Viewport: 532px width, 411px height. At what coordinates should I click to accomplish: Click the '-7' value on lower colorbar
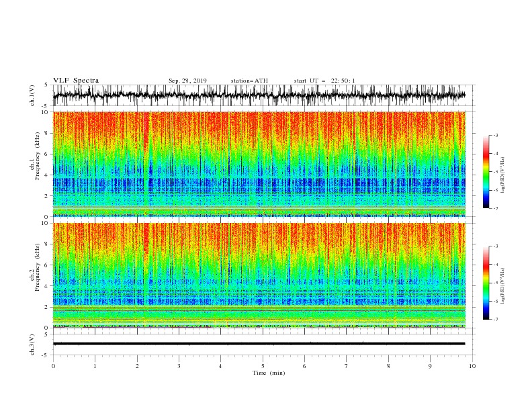496,319
